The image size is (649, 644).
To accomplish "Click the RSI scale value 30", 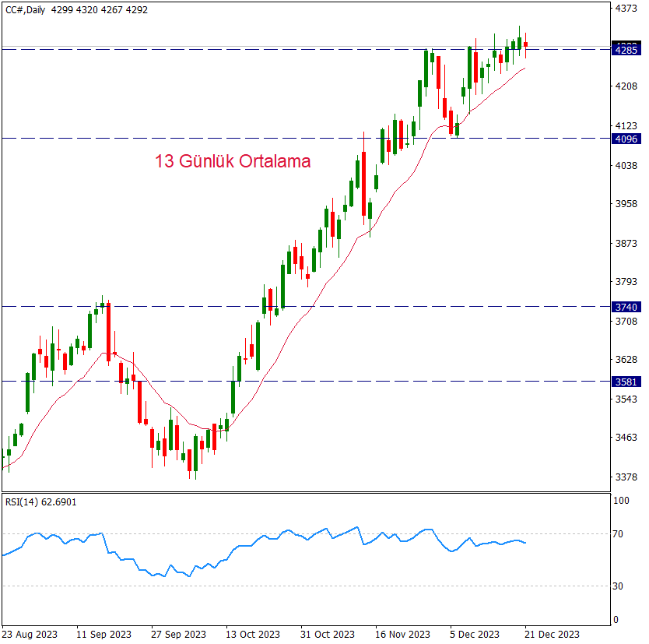I will 618,586.
